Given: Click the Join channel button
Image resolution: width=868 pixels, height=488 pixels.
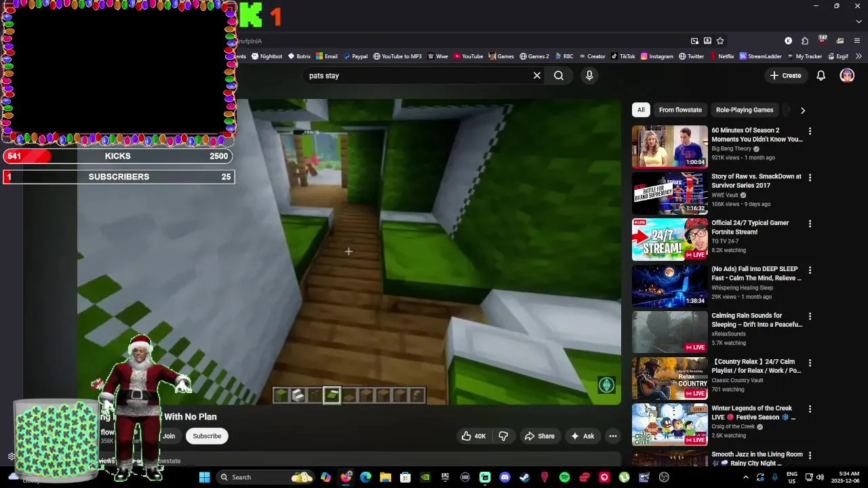Looking at the screenshot, I should pos(169,436).
